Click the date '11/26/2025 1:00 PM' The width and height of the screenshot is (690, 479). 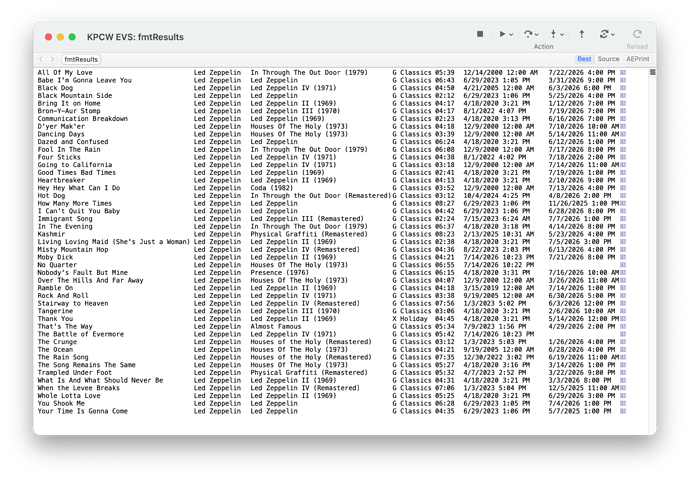click(584, 203)
